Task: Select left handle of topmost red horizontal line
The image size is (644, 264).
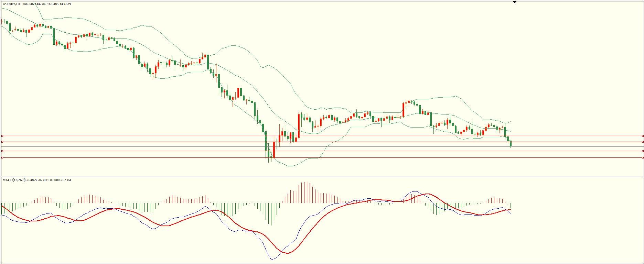Action: pos(2,136)
